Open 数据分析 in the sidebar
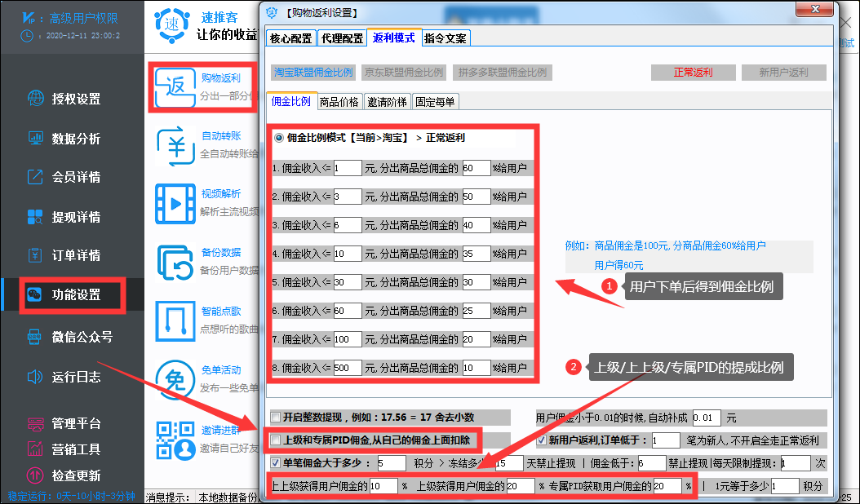Image resolution: width=860 pixels, height=504 pixels. [x=64, y=138]
